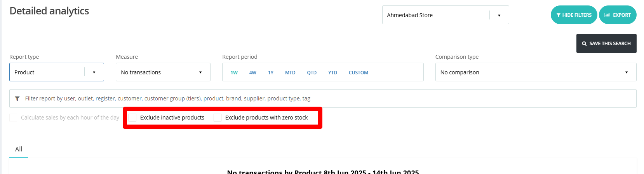Screen dimensions: 644x174
Task: Expand the Ahmedabad Store outlet selector
Action: 446,15
